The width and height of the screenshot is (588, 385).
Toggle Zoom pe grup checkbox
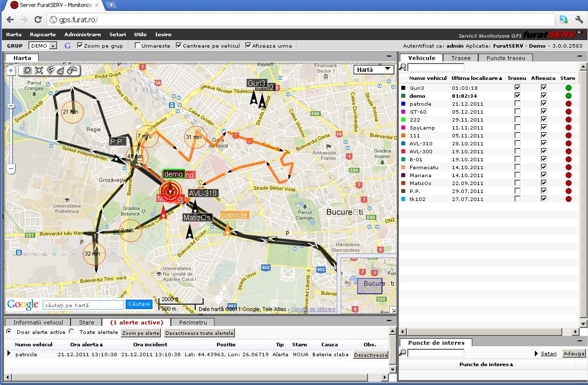[79, 45]
